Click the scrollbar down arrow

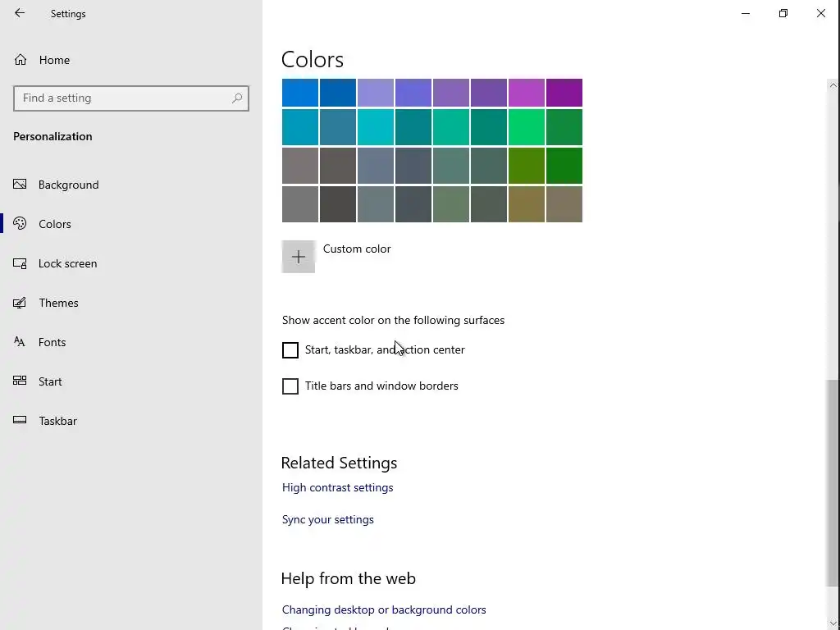click(x=833, y=623)
